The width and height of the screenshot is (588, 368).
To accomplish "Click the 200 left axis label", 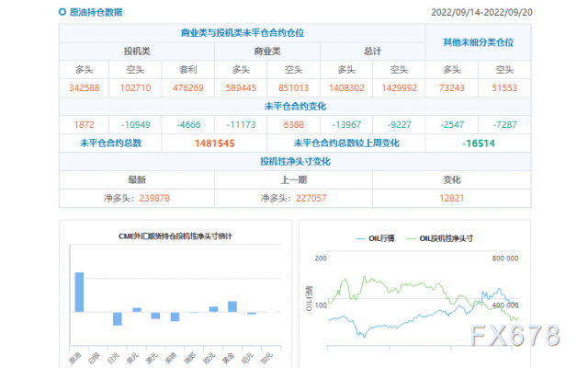I will coord(321,259).
